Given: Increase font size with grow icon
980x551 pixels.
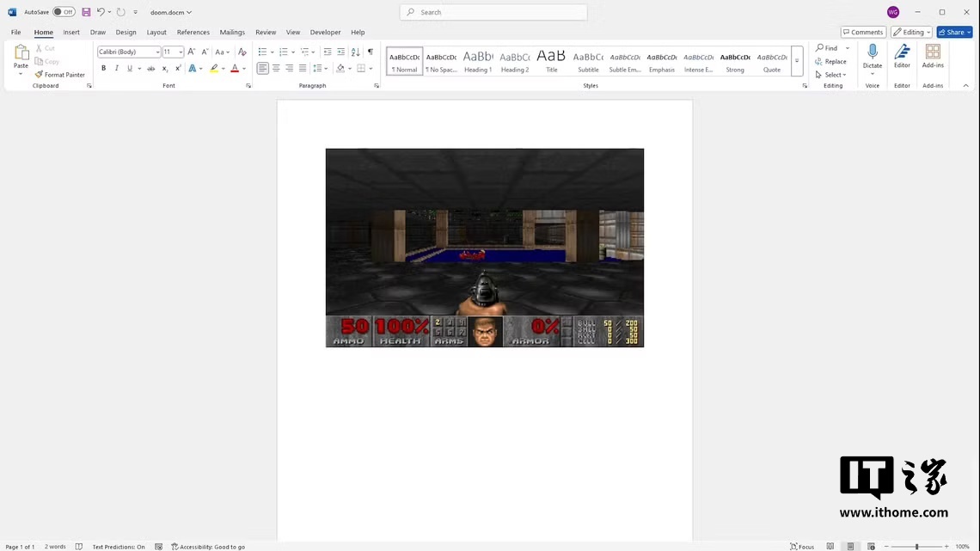Looking at the screenshot, I should (x=191, y=52).
